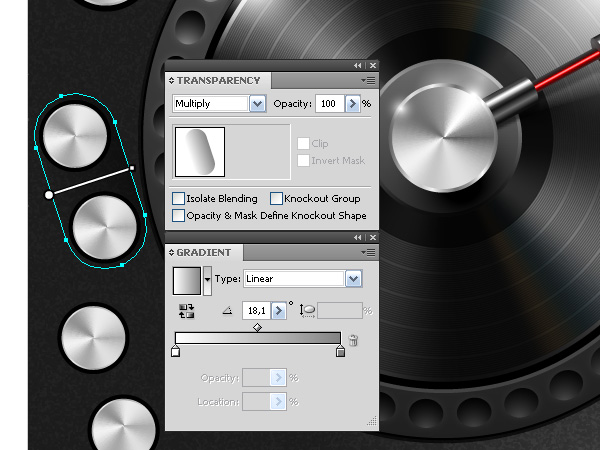Enable the Invert Mask checkbox
The width and height of the screenshot is (600, 450).
303,160
